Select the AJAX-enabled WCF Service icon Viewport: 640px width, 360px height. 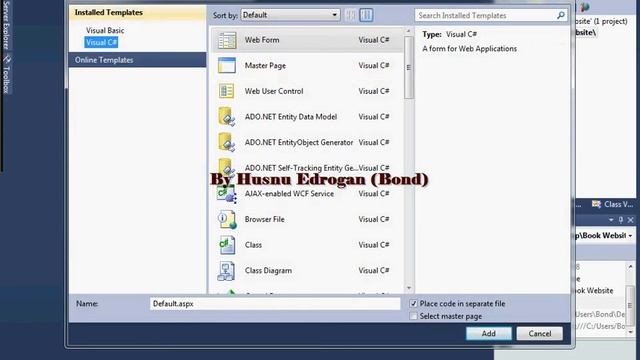pos(227,194)
